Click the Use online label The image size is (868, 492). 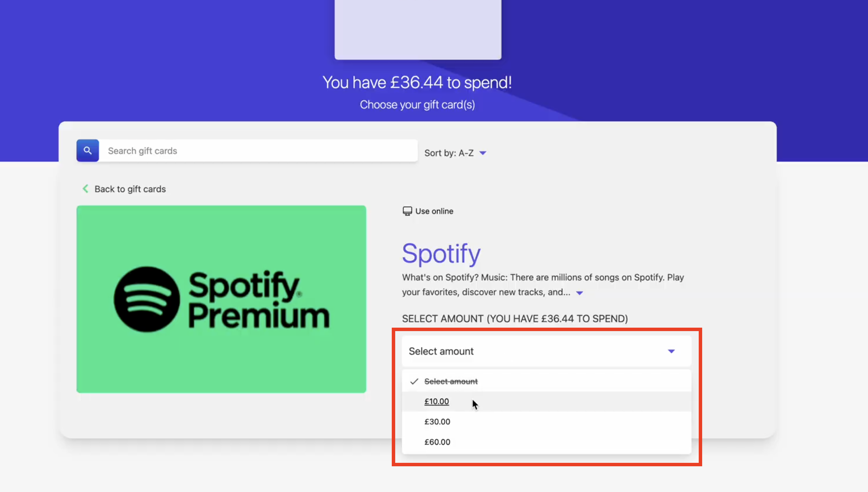click(434, 211)
